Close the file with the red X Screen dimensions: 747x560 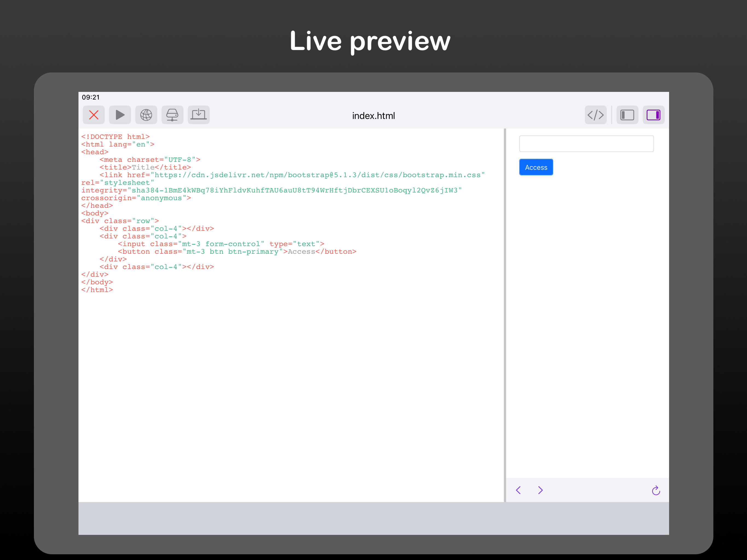click(x=94, y=115)
